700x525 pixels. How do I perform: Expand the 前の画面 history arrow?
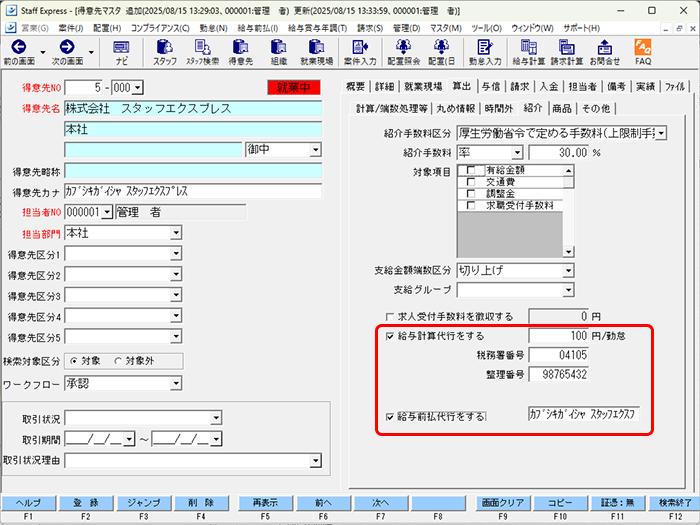click(43, 52)
